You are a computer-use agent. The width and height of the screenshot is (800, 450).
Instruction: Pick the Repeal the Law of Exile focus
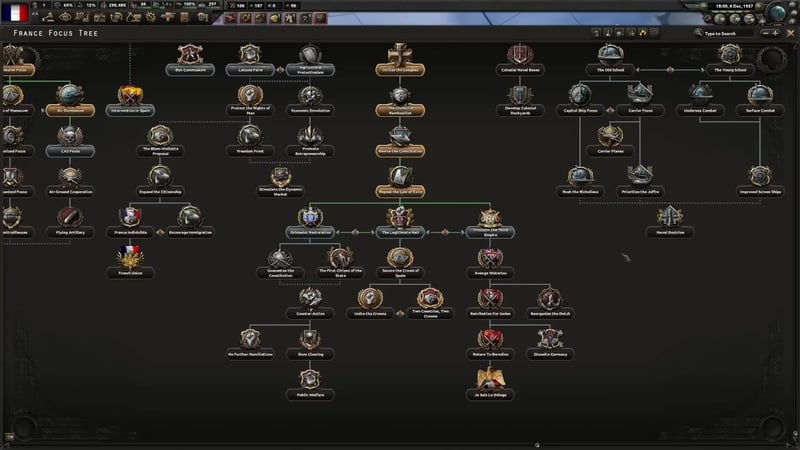click(x=400, y=182)
